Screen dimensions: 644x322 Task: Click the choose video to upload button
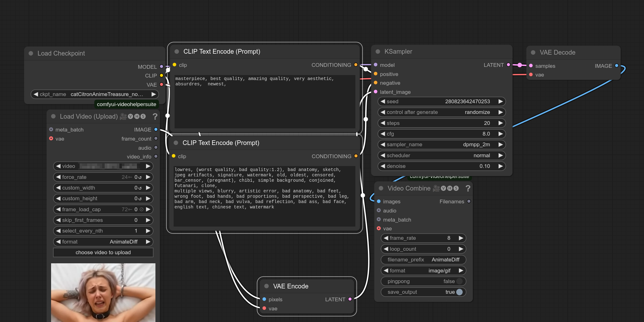coord(103,252)
